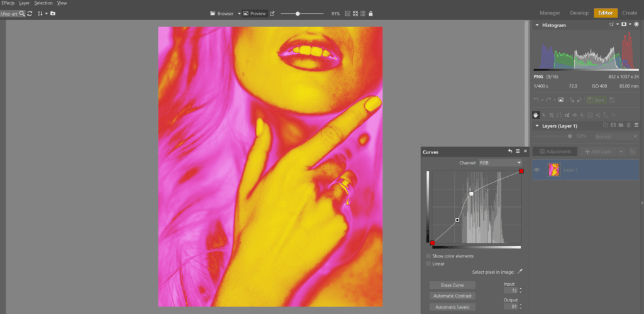This screenshot has width=644, height=314.
Task: Click the Curves panel undo arrow
Action: tap(509, 152)
